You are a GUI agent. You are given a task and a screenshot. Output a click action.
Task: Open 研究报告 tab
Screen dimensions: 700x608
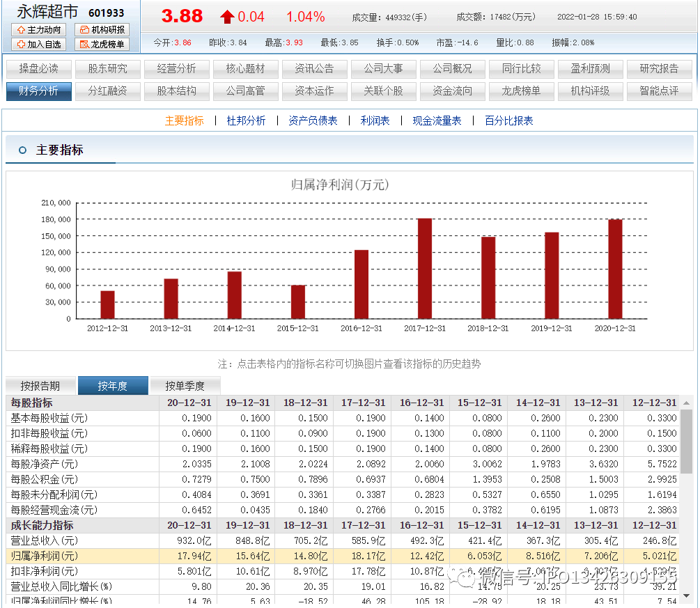click(x=660, y=69)
